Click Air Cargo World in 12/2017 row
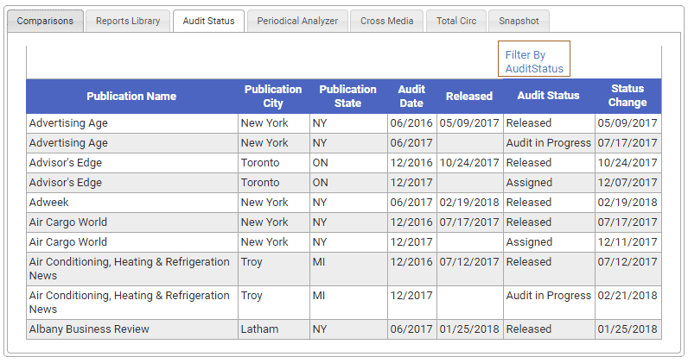The image size is (688, 363). 68,242
